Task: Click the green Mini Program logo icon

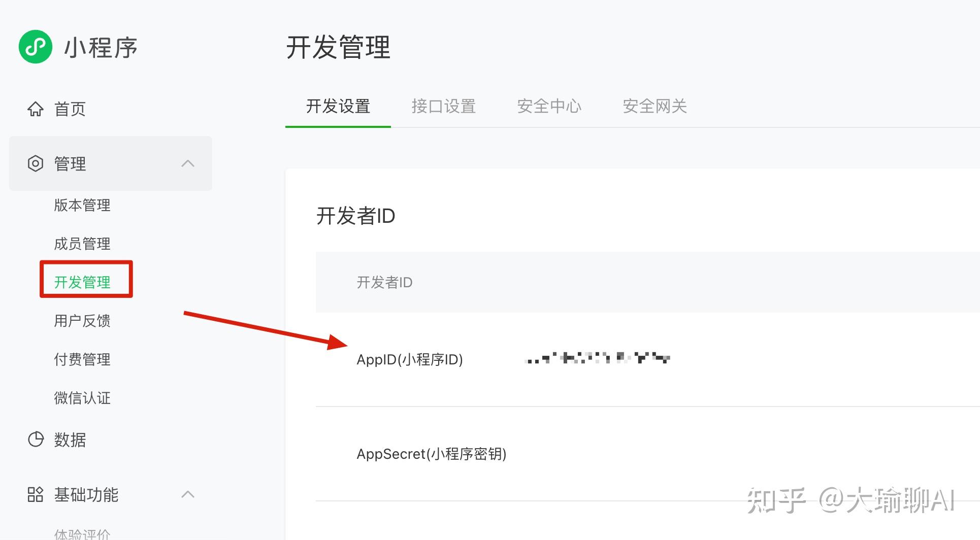Action: (36, 47)
